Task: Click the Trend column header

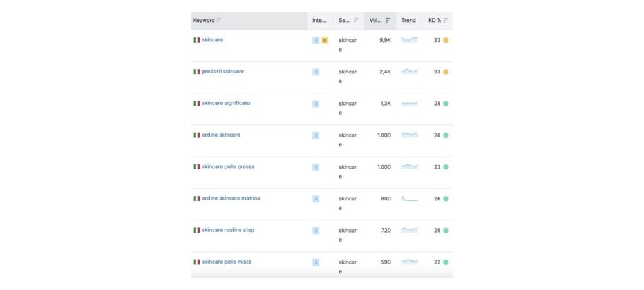Action: point(408,21)
